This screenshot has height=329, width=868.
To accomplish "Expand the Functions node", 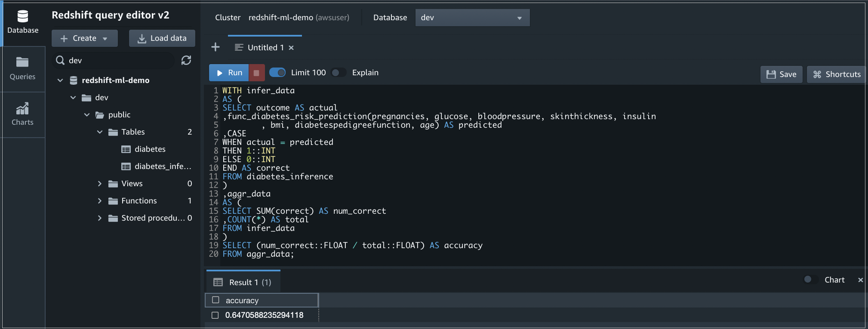I will 100,201.
